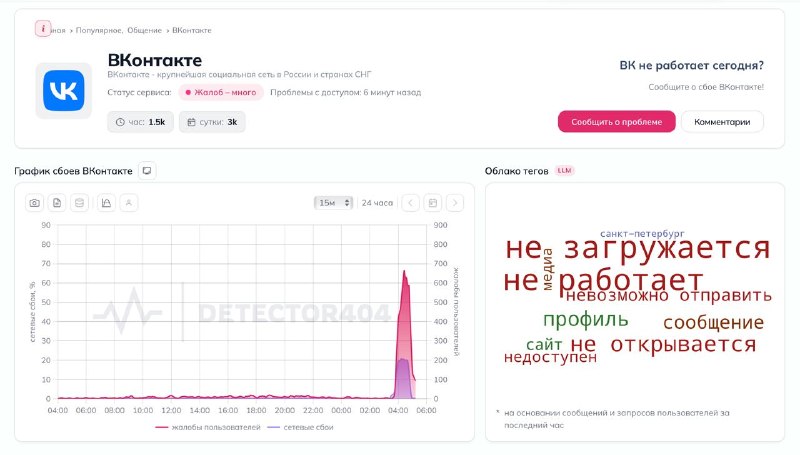Screen dimensions: 800x455
Task: Click the ВКонтакте breadcrumb item
Action: point(192,31)
